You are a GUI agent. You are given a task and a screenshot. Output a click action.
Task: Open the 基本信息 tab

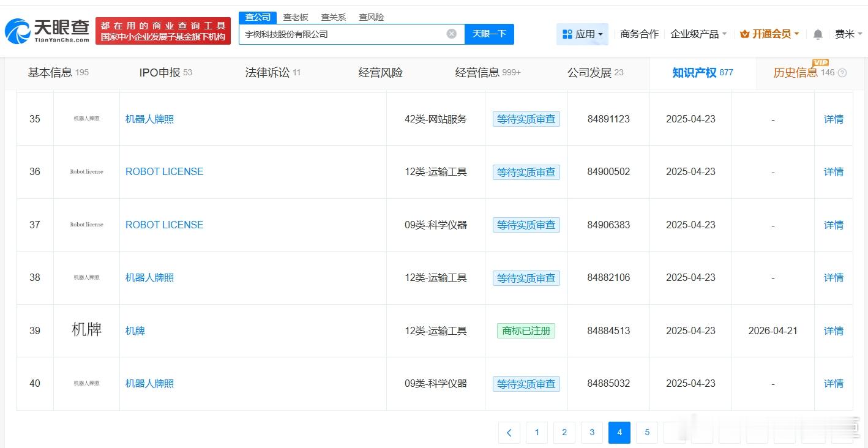(58, 73)
